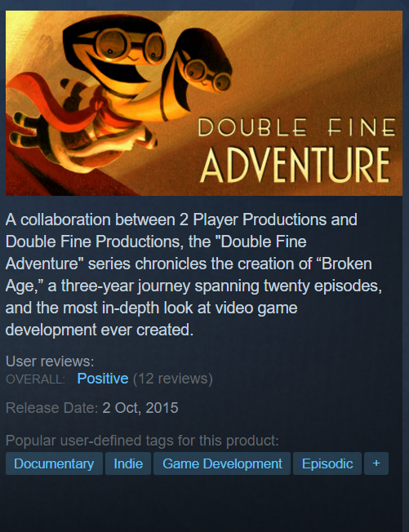Click the release date 2 Oct, 2015
The image size is (409, 532).
click(x=140, y=408)
